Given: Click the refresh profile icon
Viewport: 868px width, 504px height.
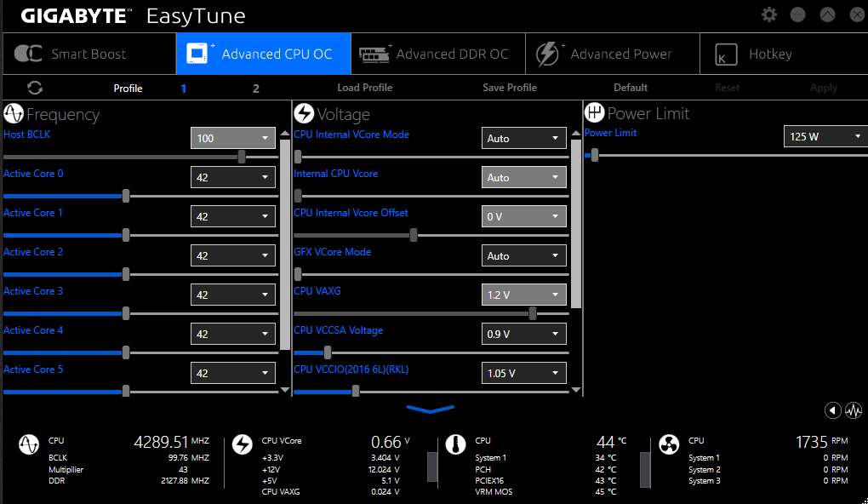Looking at the screenshot, I should coord(35,88).
